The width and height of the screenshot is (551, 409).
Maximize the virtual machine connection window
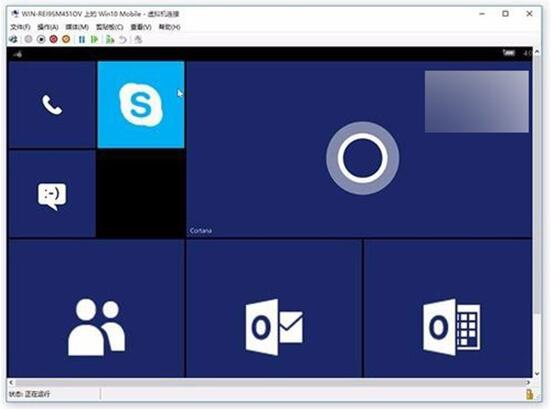(505, 14)
